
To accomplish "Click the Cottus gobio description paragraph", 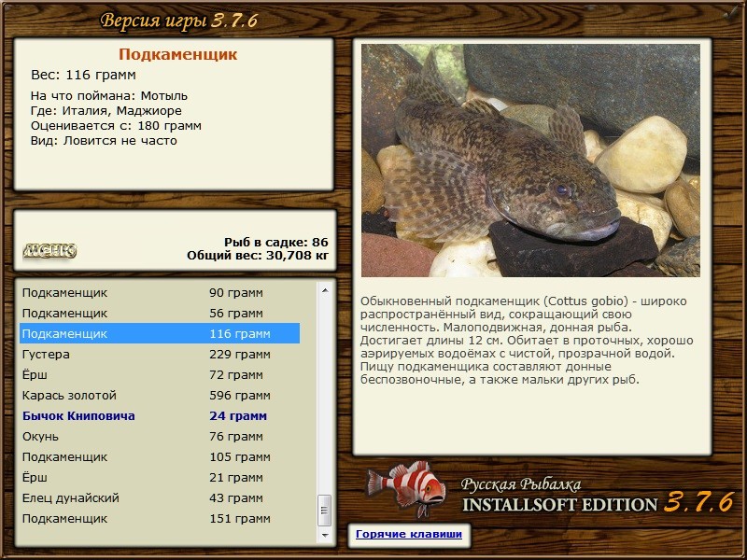I will [x=527, y=340].
